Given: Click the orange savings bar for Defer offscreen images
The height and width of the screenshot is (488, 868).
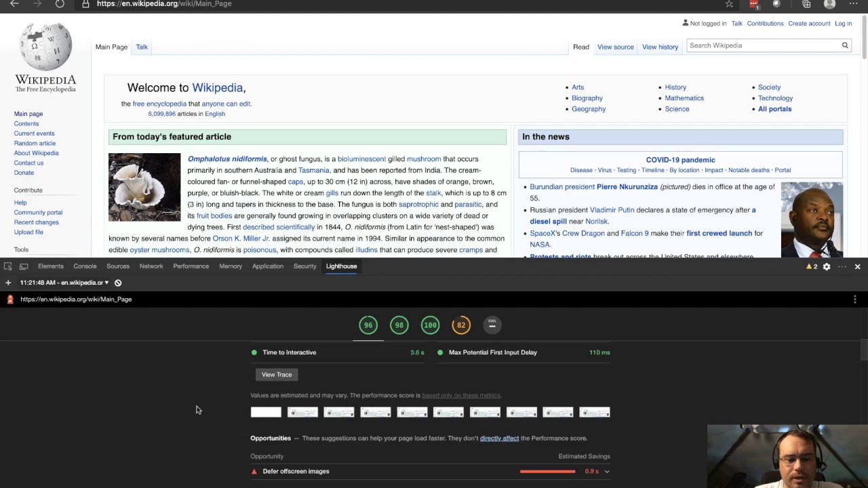Looking at the screenshot, I should pyautogui.click(x=547, y=471).
